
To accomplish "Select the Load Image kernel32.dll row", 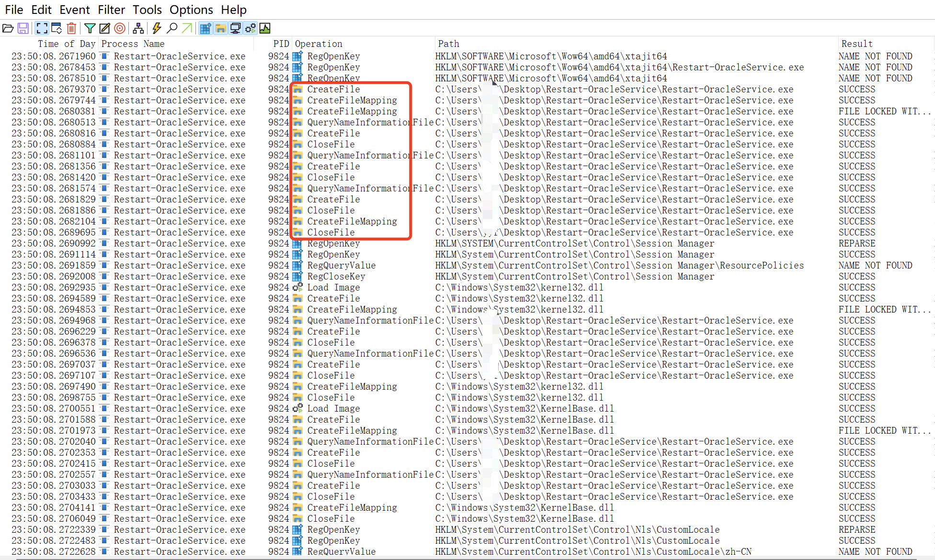I will point(333,287).
